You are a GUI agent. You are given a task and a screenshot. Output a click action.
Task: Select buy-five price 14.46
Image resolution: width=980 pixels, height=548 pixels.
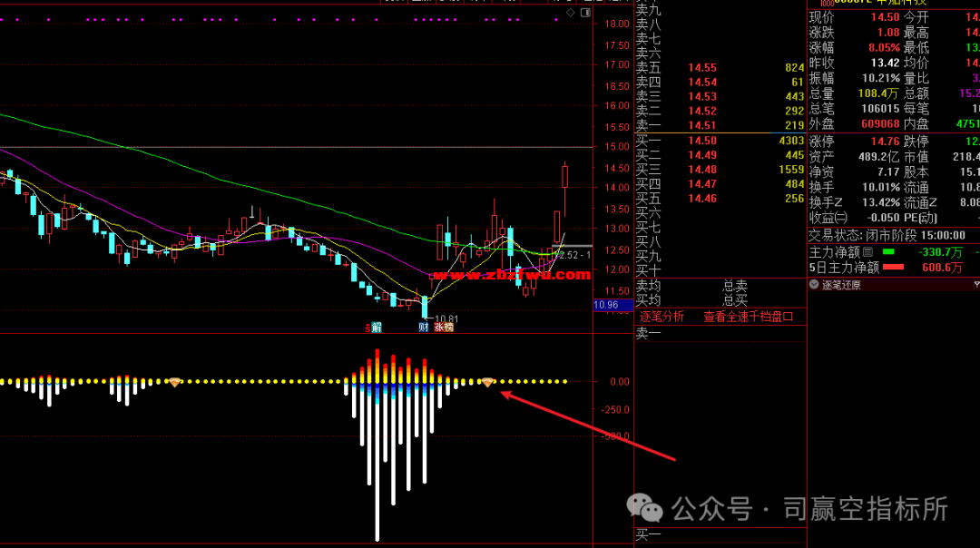pyautogui.click(x=702, y=198)
